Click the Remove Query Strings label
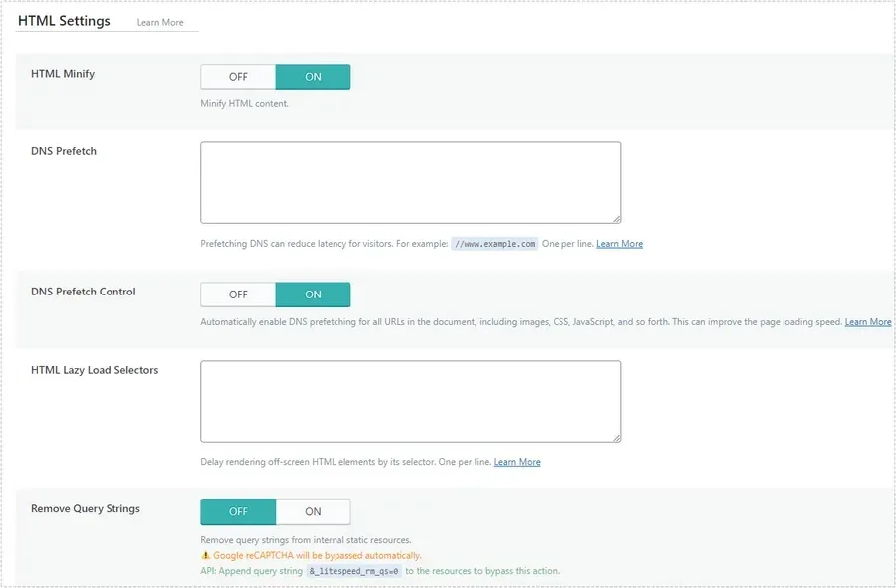 point(86,509)
